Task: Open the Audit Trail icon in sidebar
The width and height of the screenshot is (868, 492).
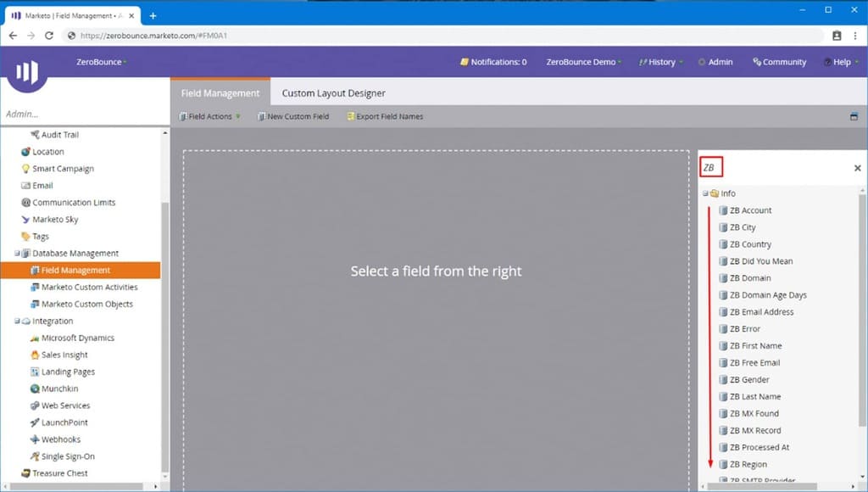Action: (35, 135)
